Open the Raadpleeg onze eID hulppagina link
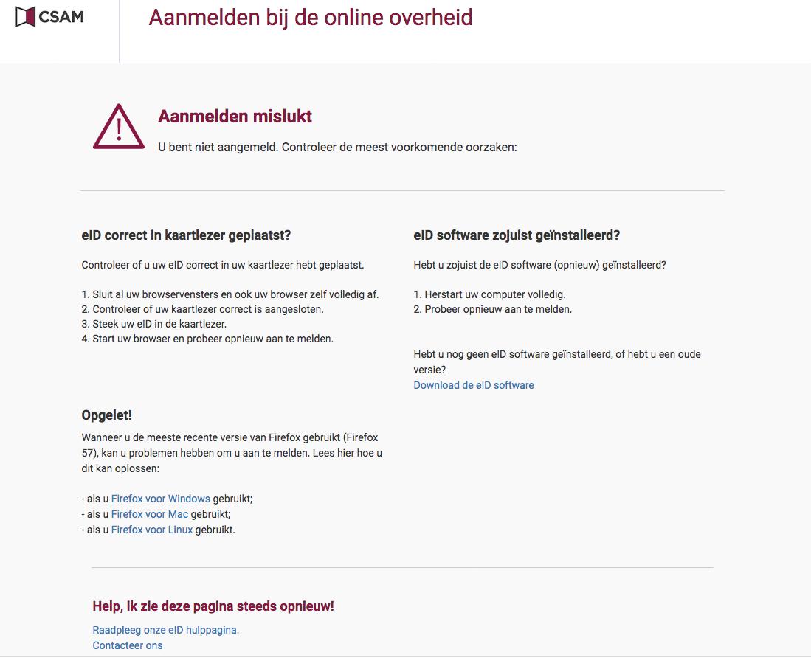The width and height of the screenshot is (811, 672). click(x=165, y=630)
